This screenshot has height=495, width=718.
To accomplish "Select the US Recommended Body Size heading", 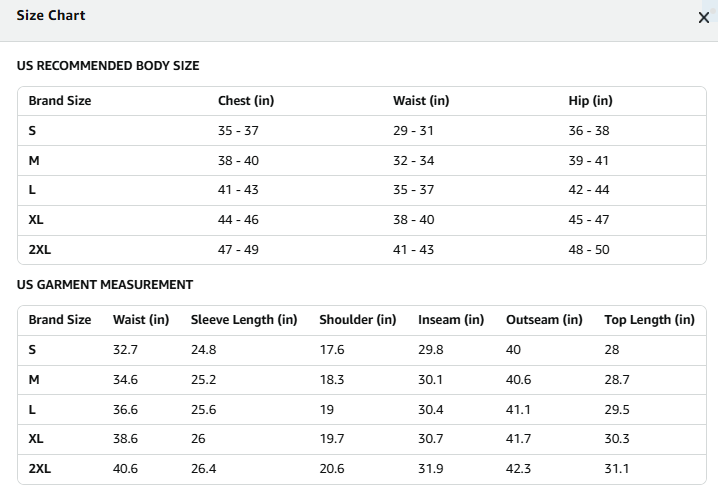I will (x=108, y=66).
